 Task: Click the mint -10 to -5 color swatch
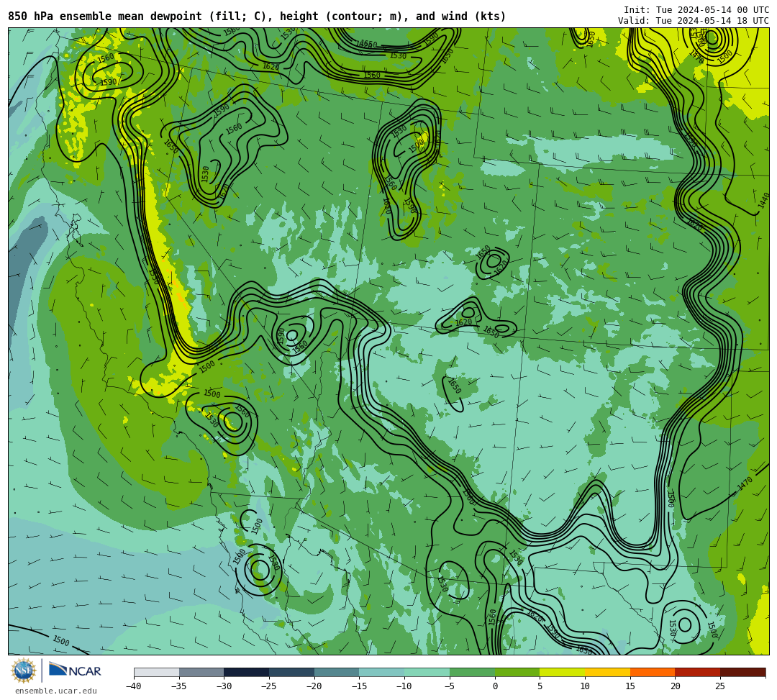click(x=427, y=672)
